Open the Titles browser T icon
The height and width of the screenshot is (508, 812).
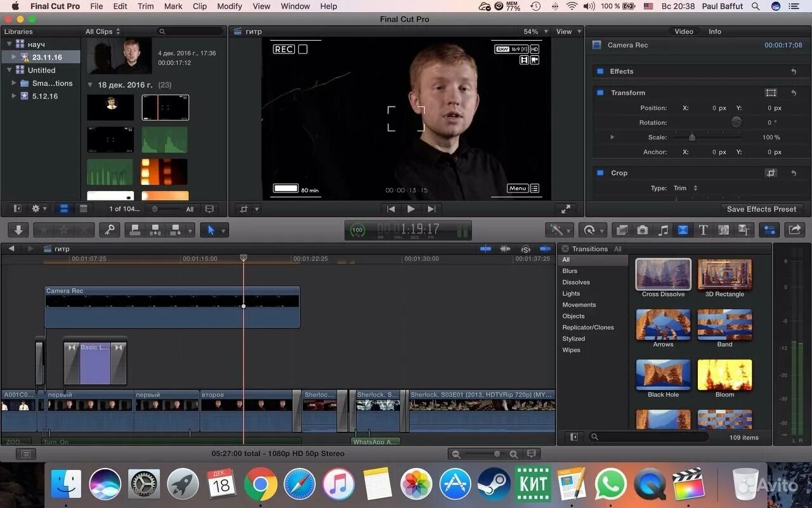tap(703, 230)
